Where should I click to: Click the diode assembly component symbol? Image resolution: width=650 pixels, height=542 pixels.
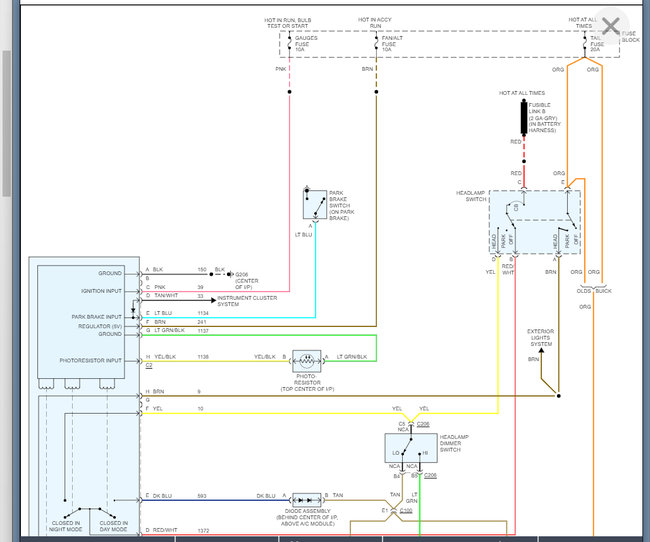click(307, 500)
